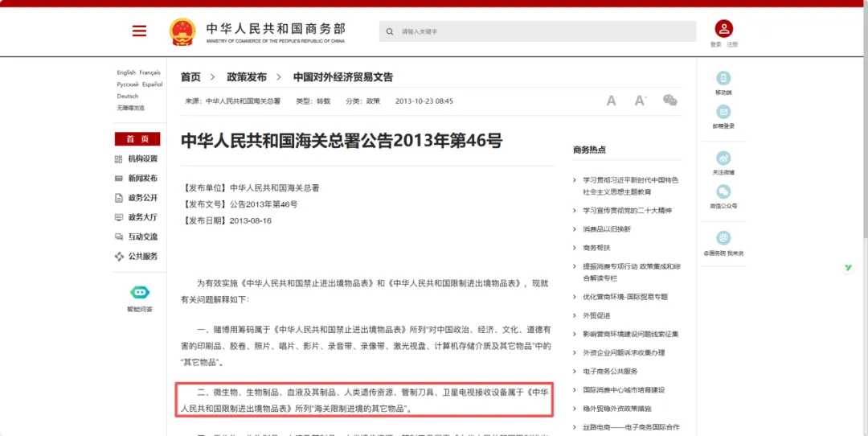Decrease article font size

click(x=611, y=101)
